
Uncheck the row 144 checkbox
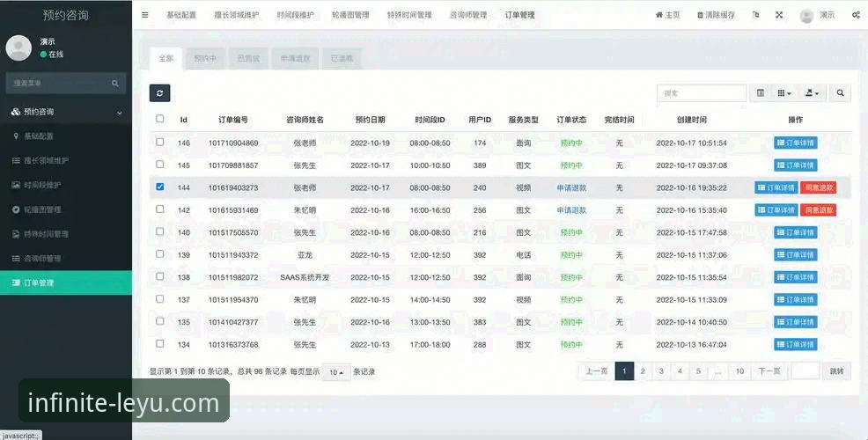point(160,187)
